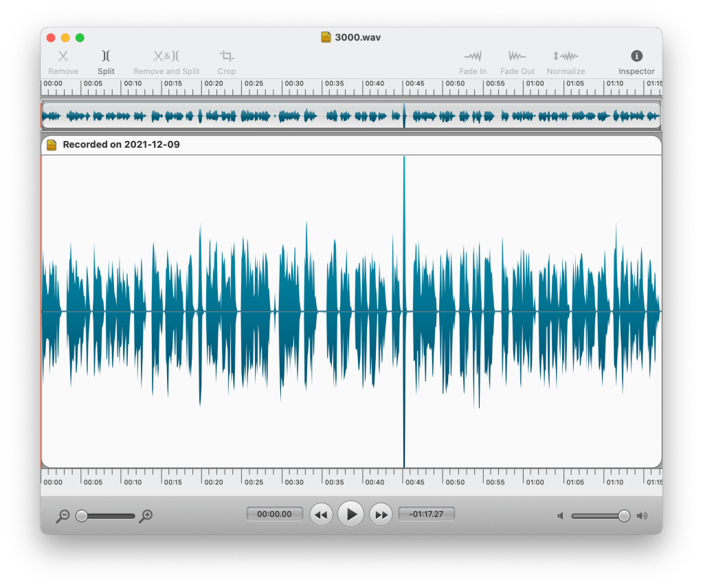Hit the rewind button
The height and width of the screenshot is (588, 703).
click(x=321, y=514)
